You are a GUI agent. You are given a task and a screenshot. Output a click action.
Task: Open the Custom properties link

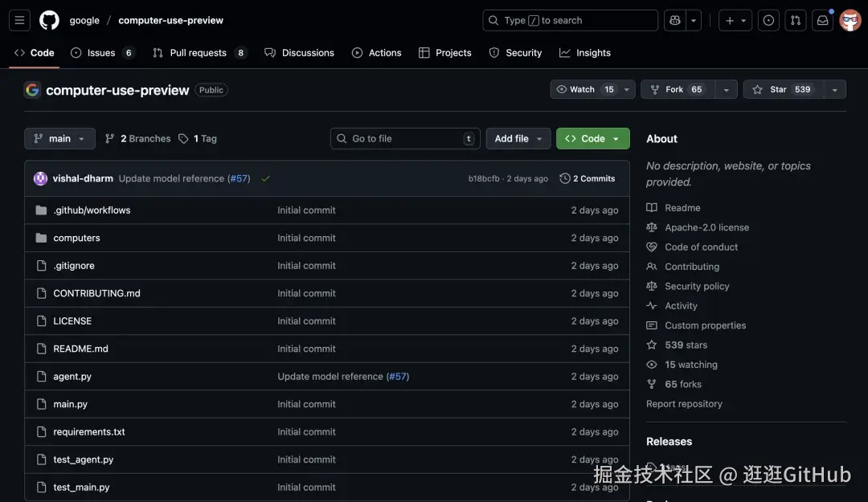point(706,325)
